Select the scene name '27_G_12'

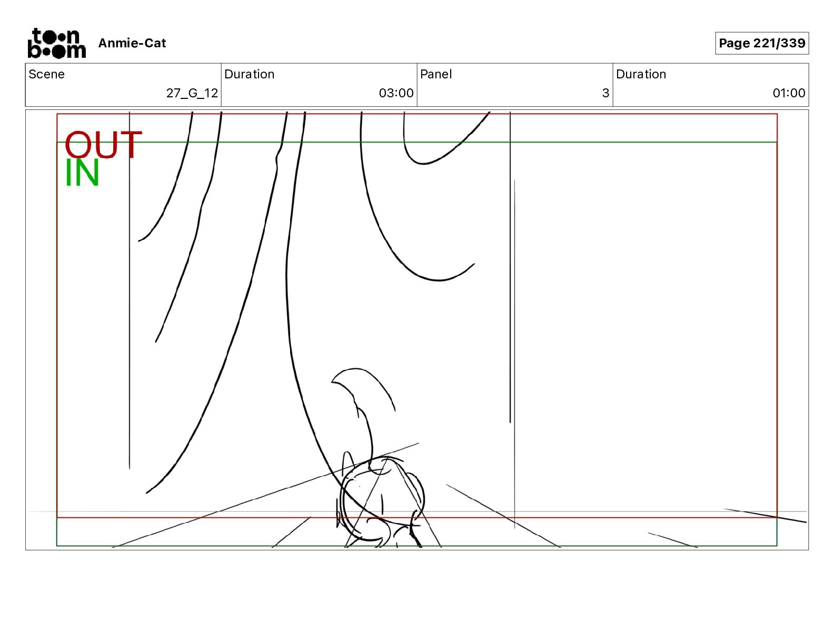(x=192, y=93)
